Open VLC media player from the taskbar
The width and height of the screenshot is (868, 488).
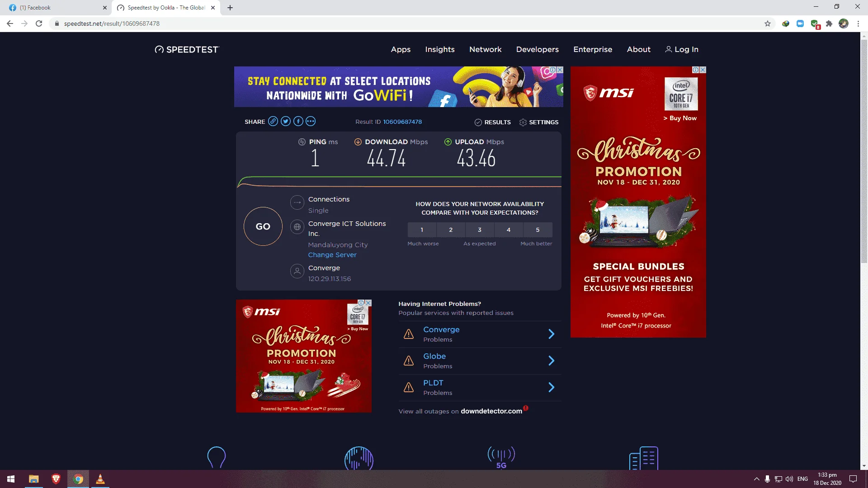click(x=100, y=479)
